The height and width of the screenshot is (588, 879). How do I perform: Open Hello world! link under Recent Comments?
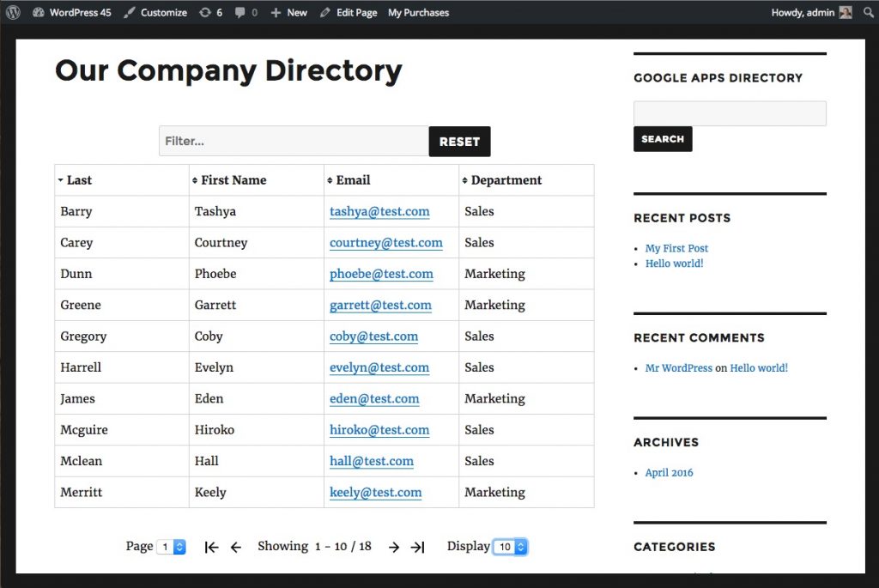click(759, 368)
